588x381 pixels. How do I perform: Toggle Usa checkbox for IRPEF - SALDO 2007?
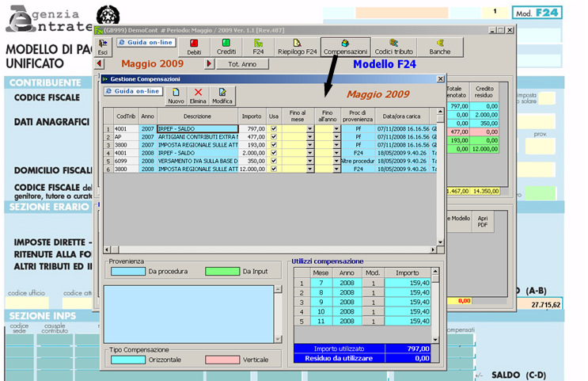274,128
